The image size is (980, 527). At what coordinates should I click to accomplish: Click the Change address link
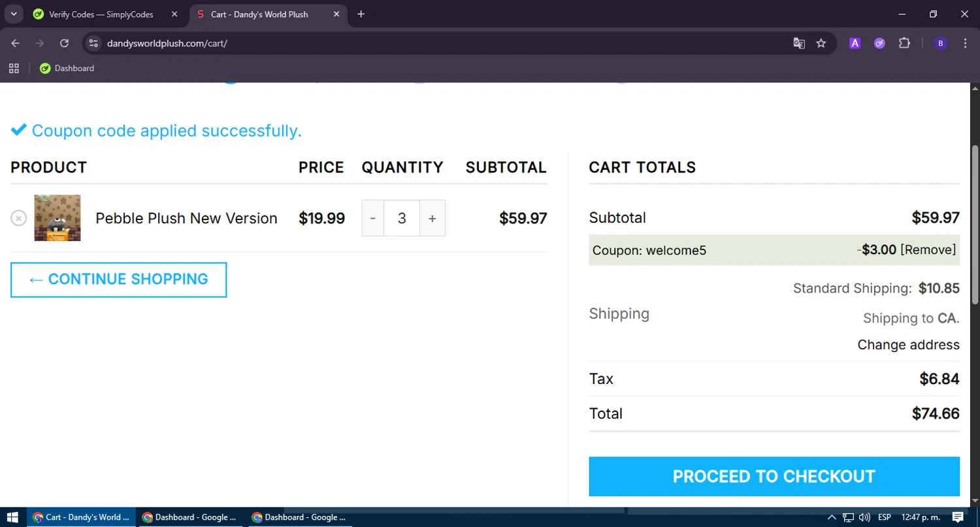click(x=908, y=345)
